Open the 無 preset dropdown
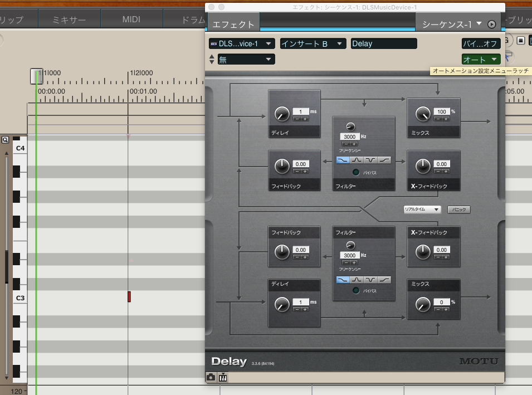Viewport: 532px width, 395px height. point(246,60)
